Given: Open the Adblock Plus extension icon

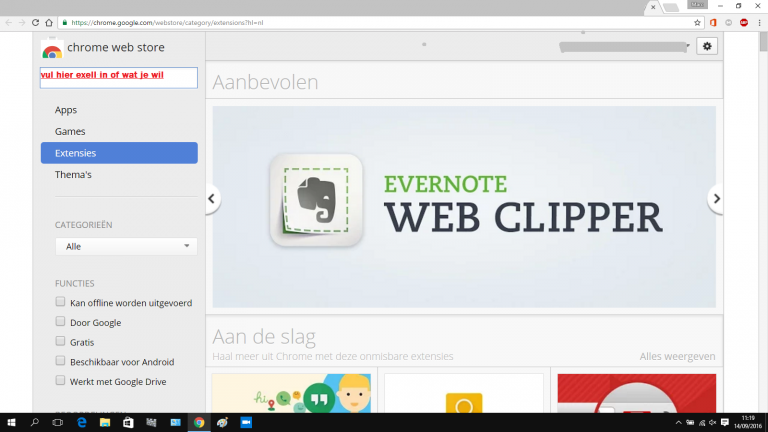Looking at the screenshot, I should click(744, 23).
